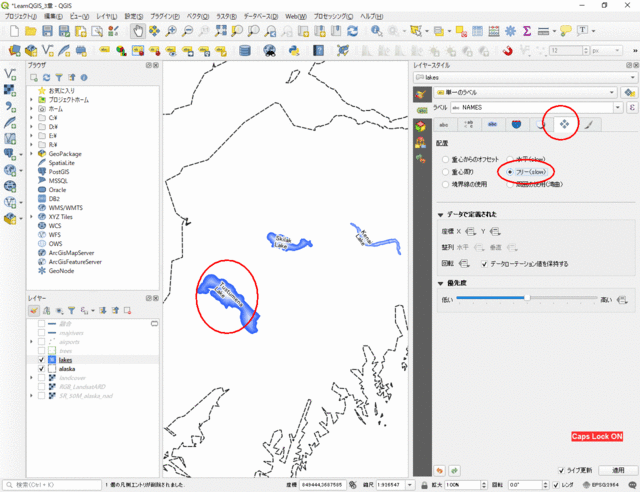Screen dimensions: 640x492
Task: Expand the GeoPackage browser item
Action: 31,154
